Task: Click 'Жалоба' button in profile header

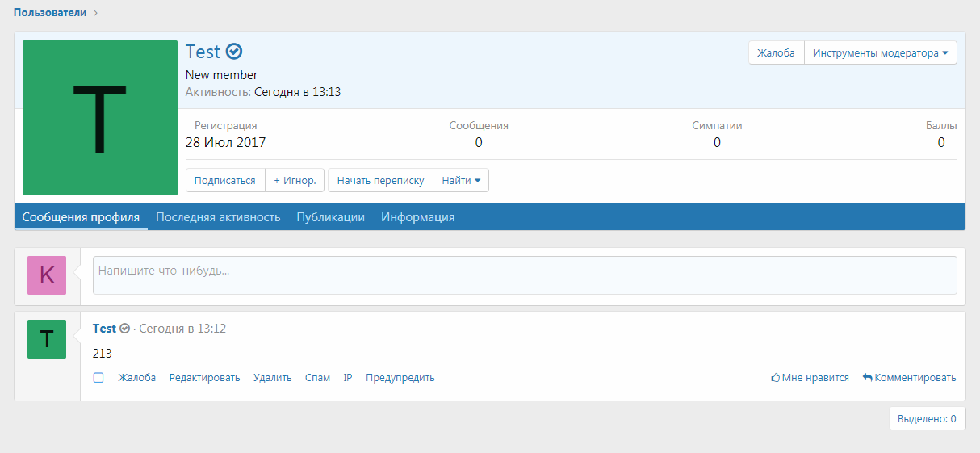Action: tap(776, 52)
